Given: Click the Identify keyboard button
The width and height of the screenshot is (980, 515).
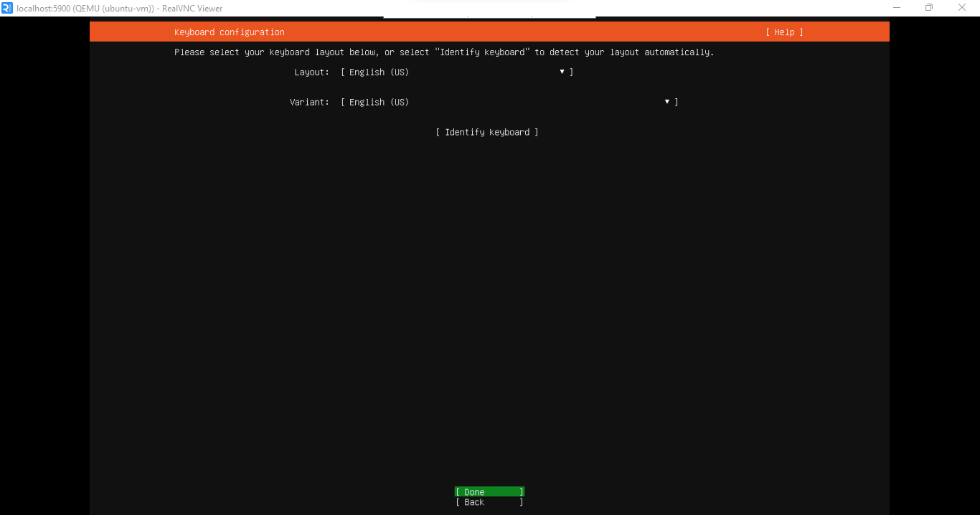Looking at the screenshot, I should click(487, 133).
